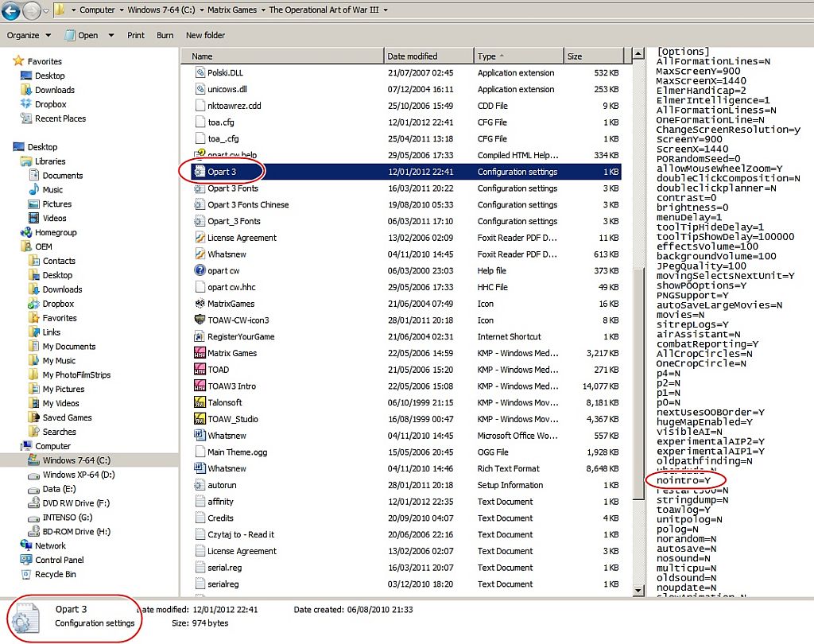Click the Back navigation arrow
This screenshot has height=644, width=814.
[x=11, y=10]
